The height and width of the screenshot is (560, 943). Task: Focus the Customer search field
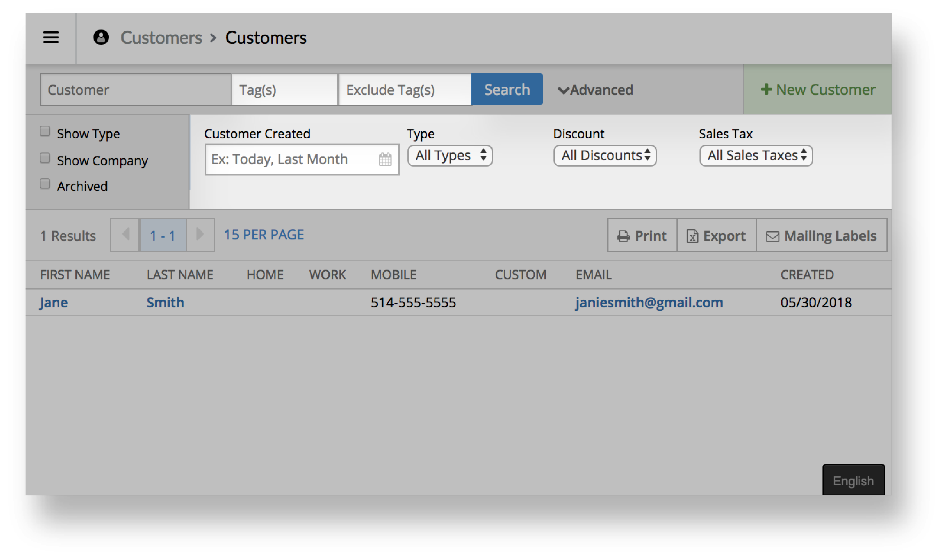(136, 90)
